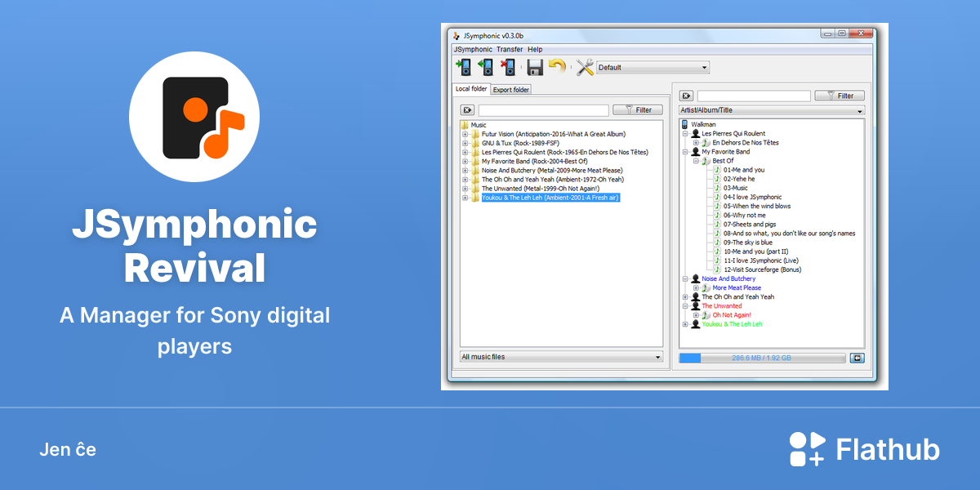Image resolution: width=980 pixels, height=490 pixels.
Task: Select the green Youkou & The Leh Leh artist label
Action: coord(732,324)
